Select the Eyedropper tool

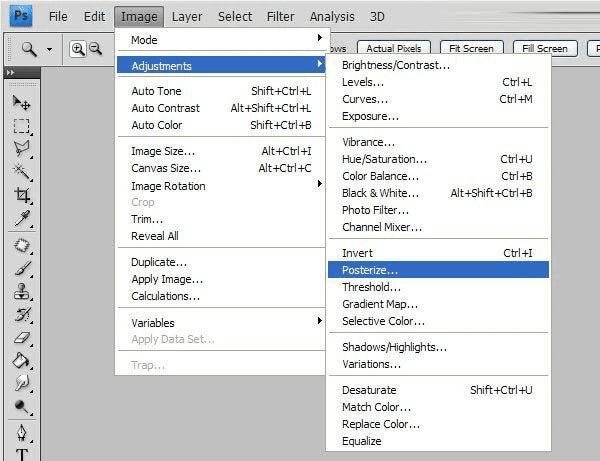point(22,218)
